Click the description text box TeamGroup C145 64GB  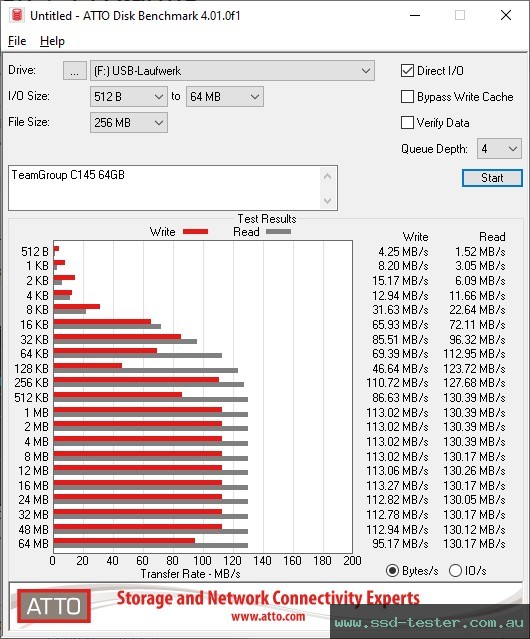coord(164,188)
